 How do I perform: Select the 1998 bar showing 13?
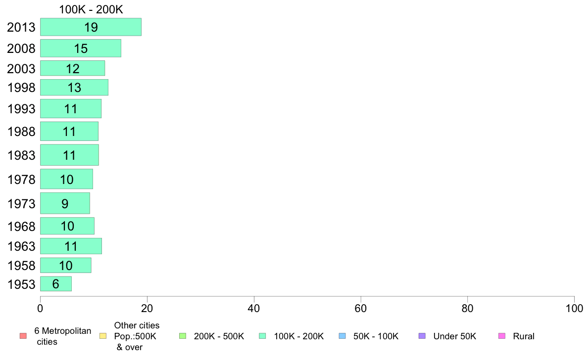point(74,88)
